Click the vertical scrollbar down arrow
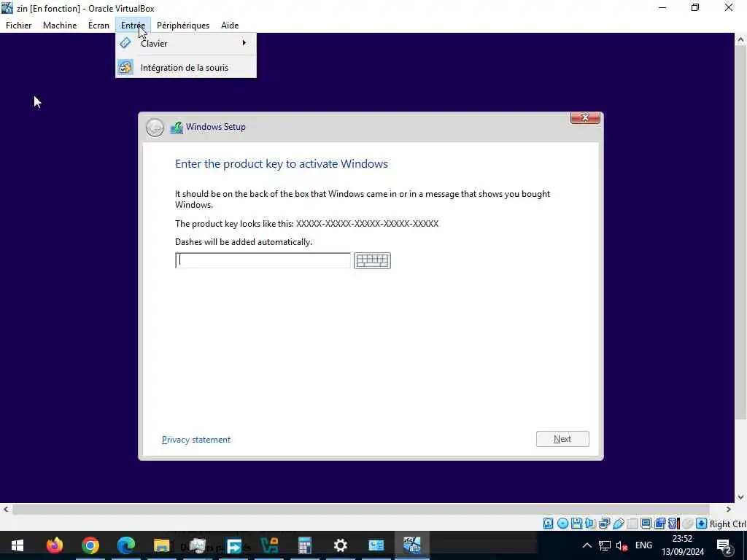The width and height of the screenshot is (747, 560). (740, 497)
